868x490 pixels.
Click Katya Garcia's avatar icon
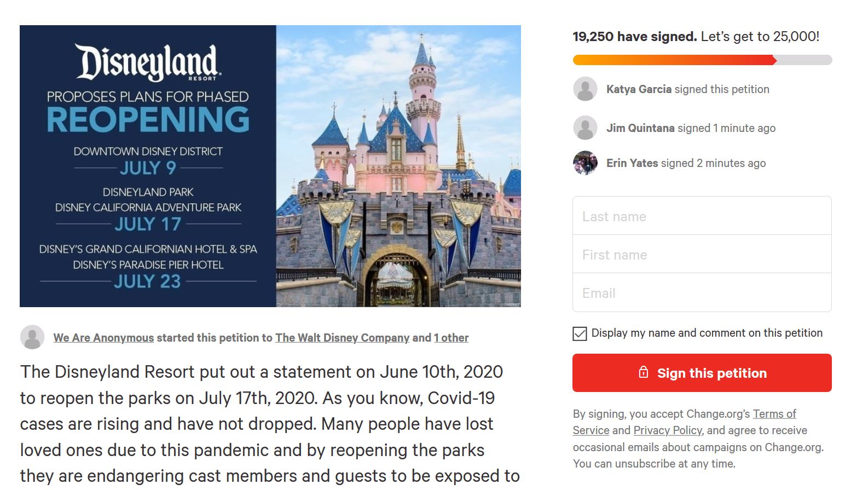click(585, 89)
